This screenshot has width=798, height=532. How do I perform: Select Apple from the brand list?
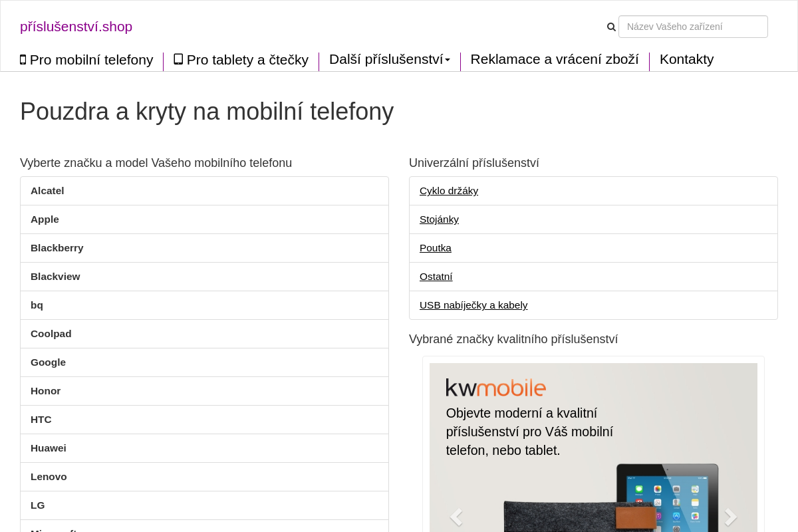click(45, 219)
